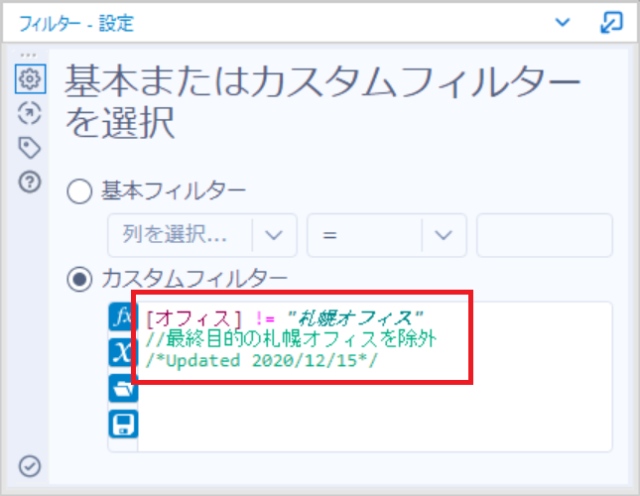Select the カスタムフィルター radio button
The image size is (640, 496).
pos(79,279)
